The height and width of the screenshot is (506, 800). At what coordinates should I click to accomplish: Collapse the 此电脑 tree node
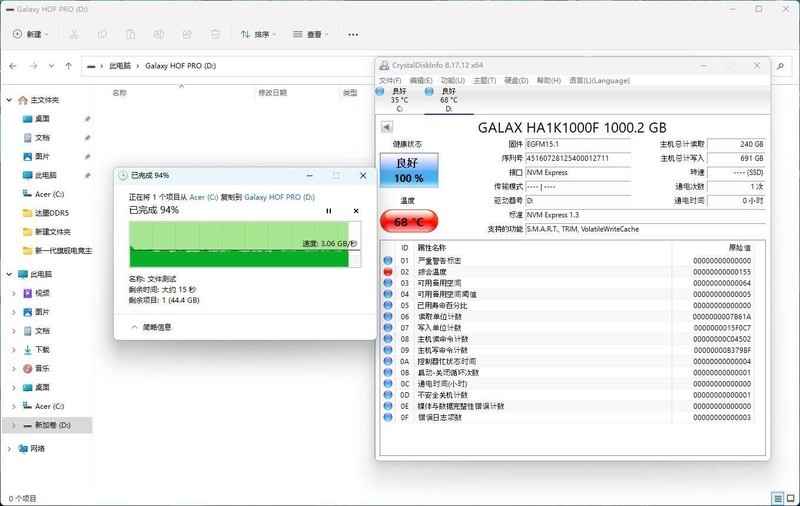click(x=9, y=274)
